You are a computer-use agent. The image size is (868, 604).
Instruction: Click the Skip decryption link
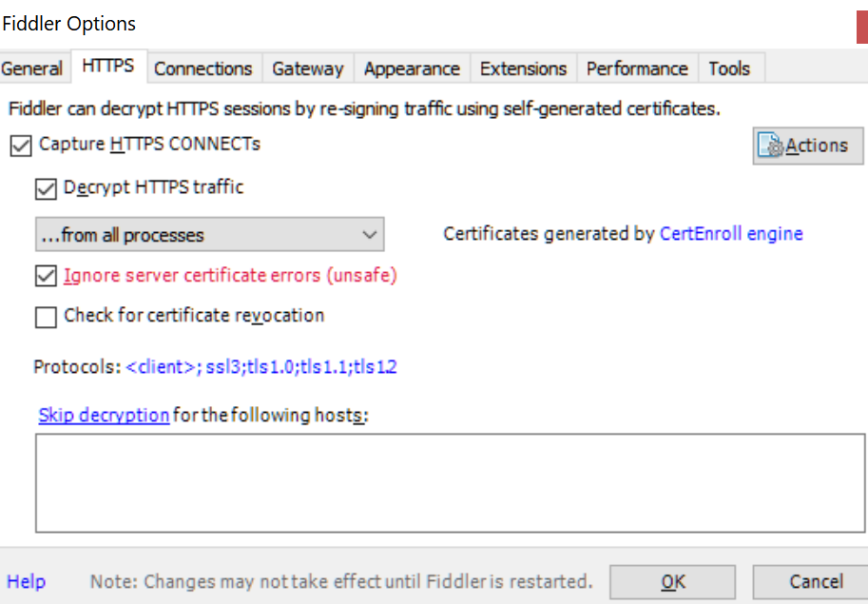click(x=104, y=416)
